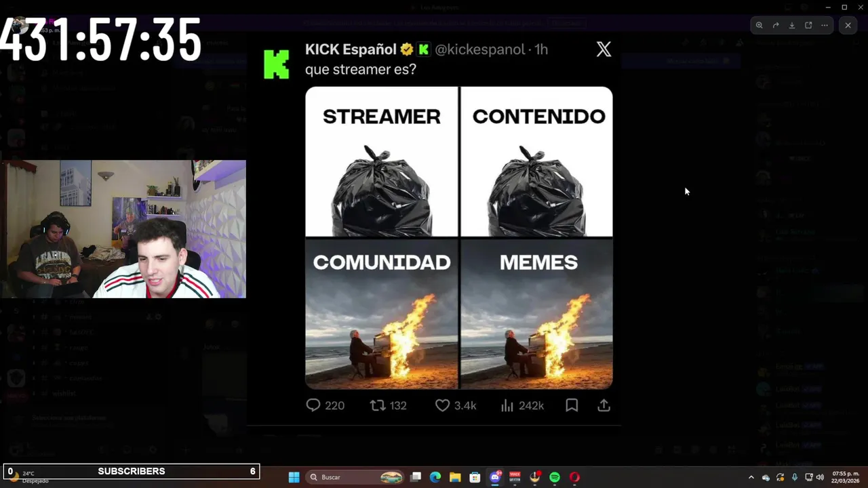Image resolution: width=868 pixels, height=488 pixels.
Task: Open File Explorer from the taskbar
Action: [455, 477]
